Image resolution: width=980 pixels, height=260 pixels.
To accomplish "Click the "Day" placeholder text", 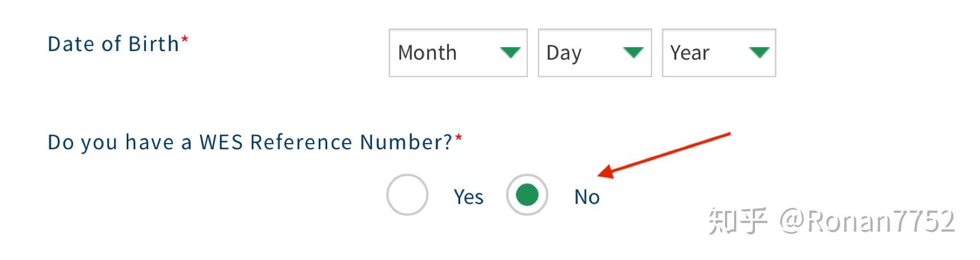I will click(x=564, y=53).
